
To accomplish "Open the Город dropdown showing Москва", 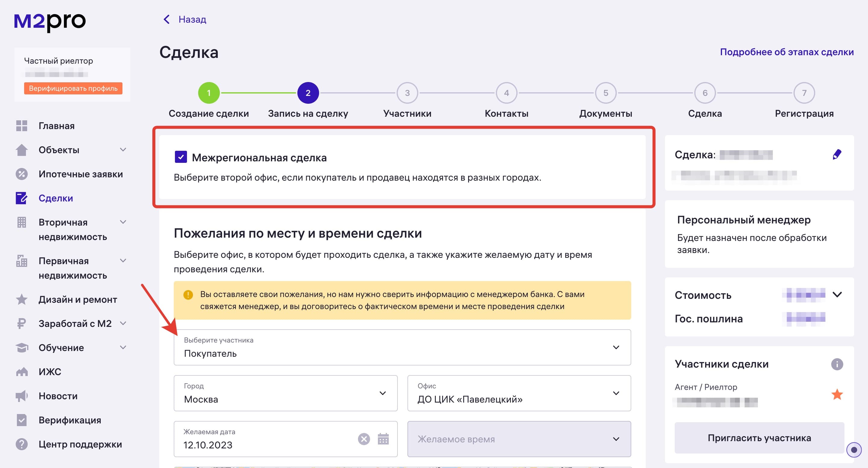I will pyautogui.click(x=285, y=393).
